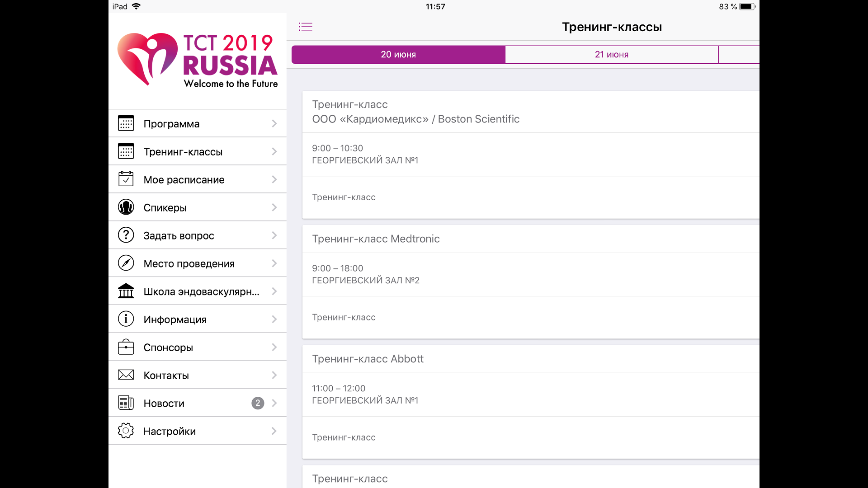Select the 20 июня date tab

pyautogui.click(x=398, y=54)
